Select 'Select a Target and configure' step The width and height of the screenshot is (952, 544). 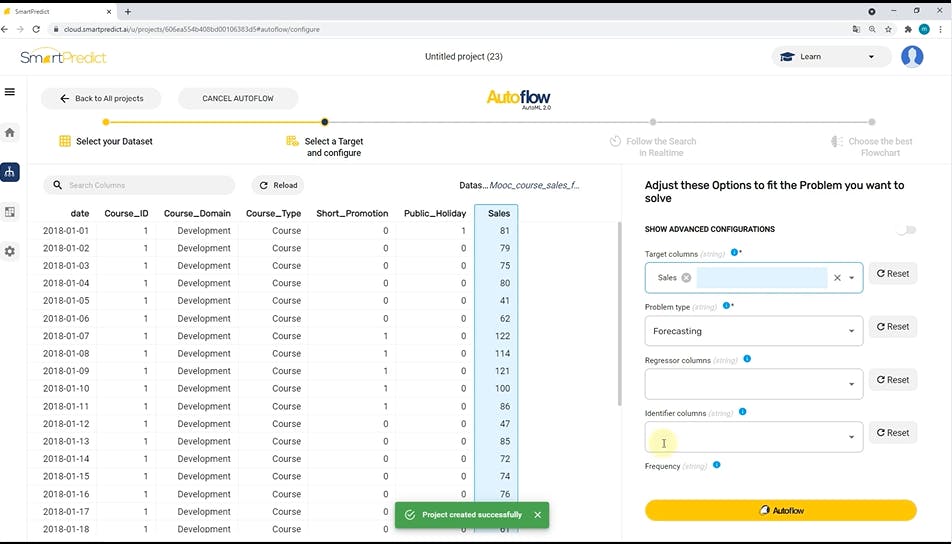pyautogui.click(x=325, y=146)
